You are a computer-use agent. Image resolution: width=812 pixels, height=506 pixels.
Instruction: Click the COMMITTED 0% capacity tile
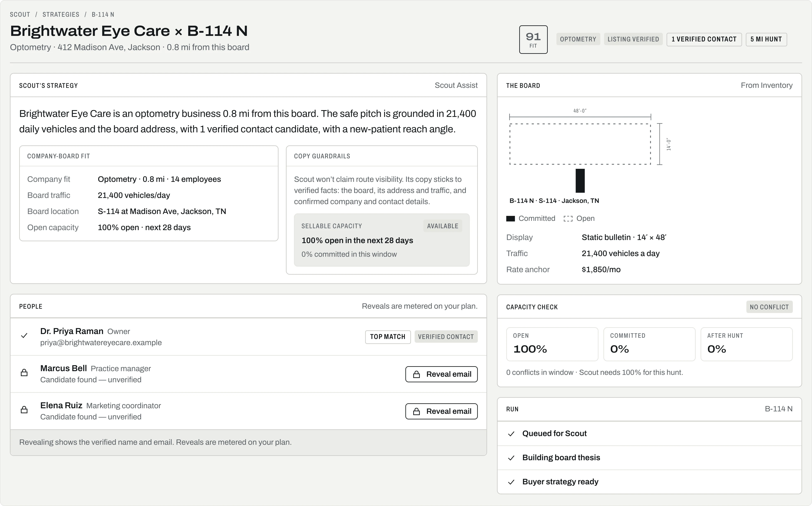[649, 344]
